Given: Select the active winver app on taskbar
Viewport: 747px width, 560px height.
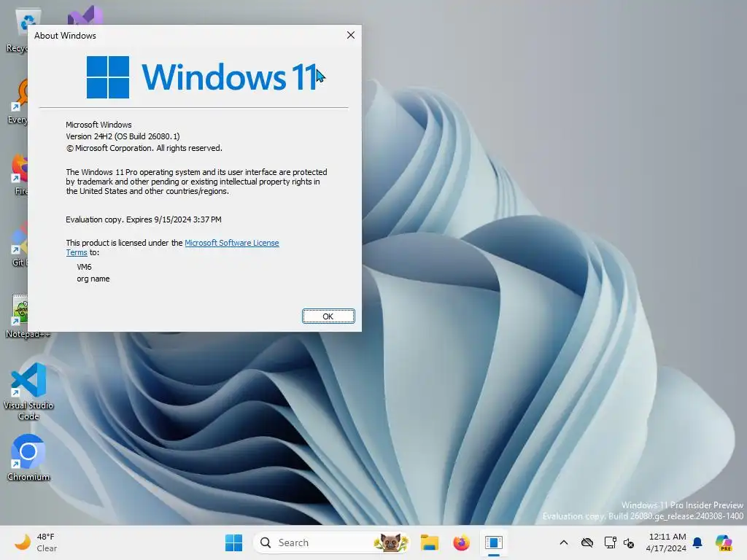Looking at the screenshot, I should (x=494, y=542).
